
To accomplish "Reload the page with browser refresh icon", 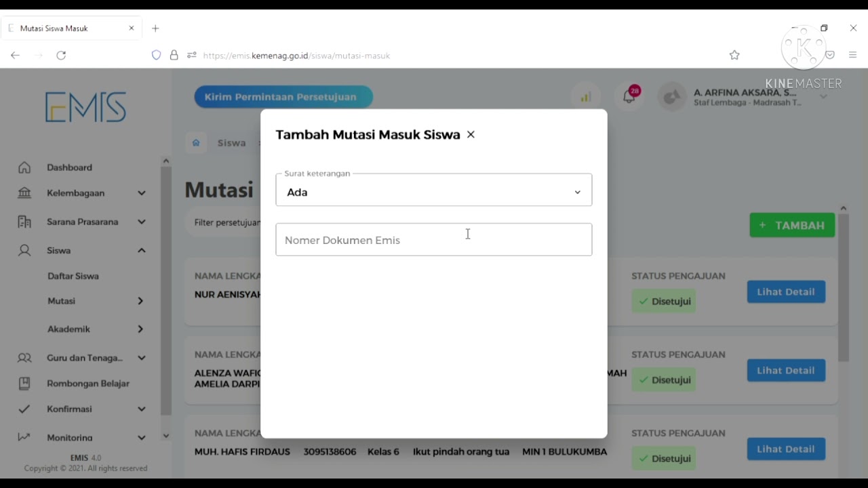I will pos(61,56).
